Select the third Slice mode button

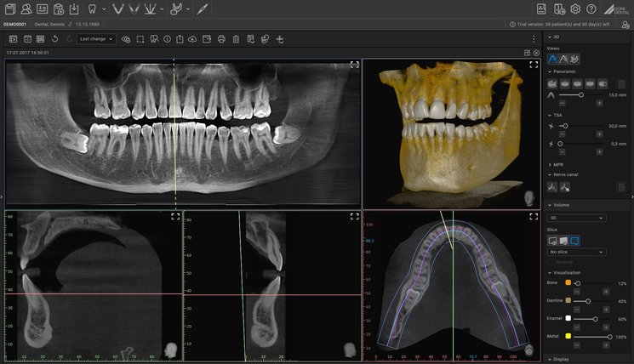tap(574, 241)
